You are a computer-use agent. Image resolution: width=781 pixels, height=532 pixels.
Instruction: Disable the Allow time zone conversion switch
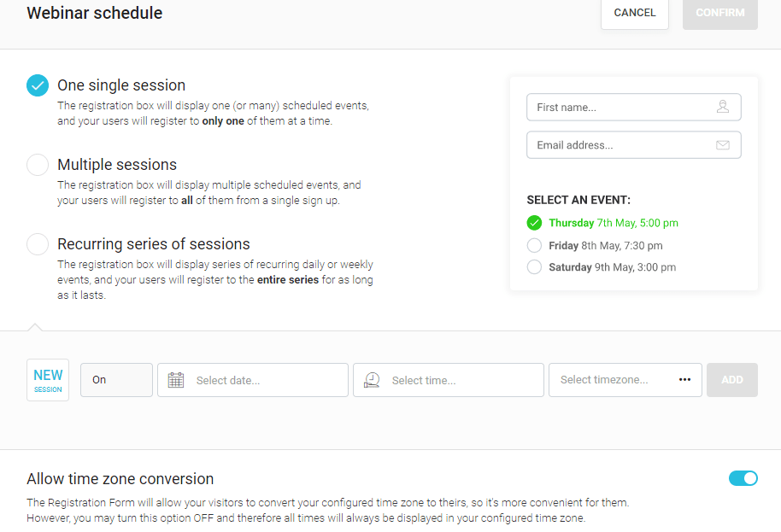[743, 478]
